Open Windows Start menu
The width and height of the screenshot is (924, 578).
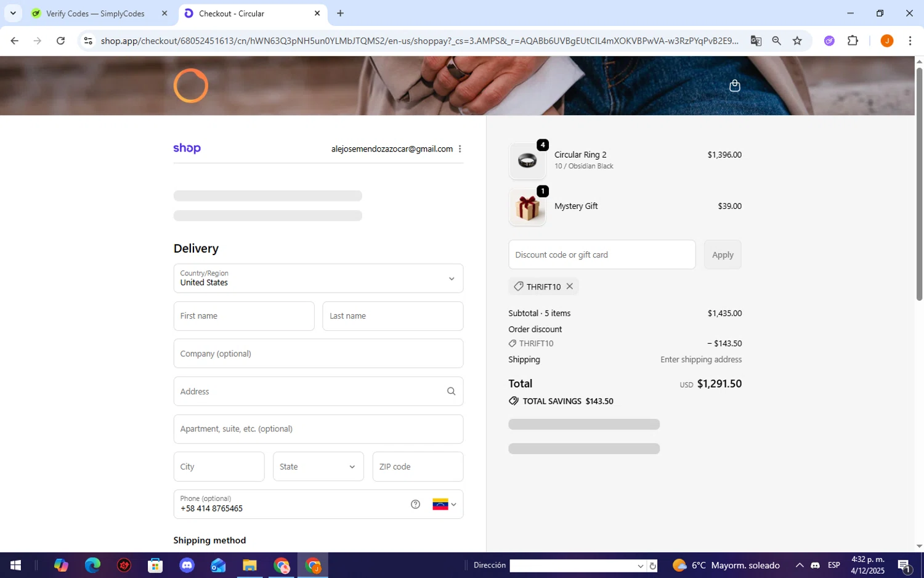15,565
